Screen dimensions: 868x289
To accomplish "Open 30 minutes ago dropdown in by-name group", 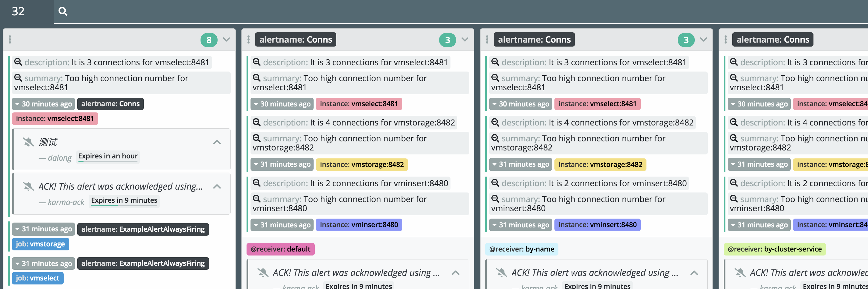I will click(521, 104).
